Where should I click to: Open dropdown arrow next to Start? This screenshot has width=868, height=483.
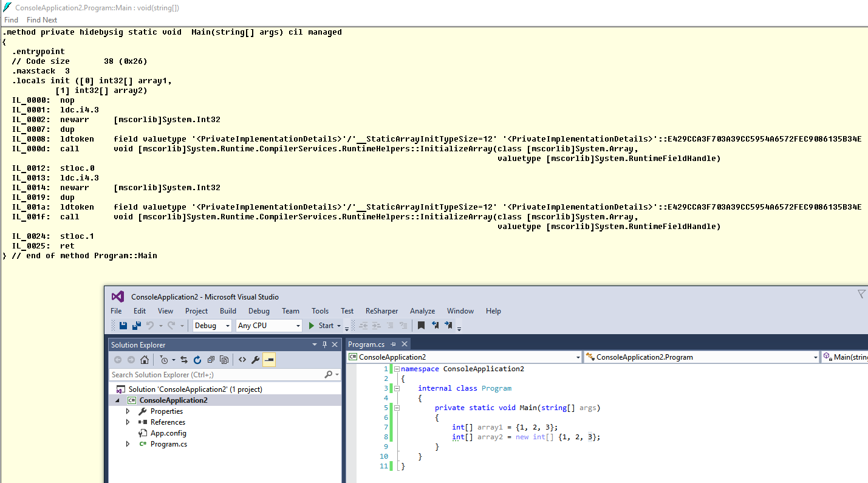pyautogui.click(x=339, y=326)
